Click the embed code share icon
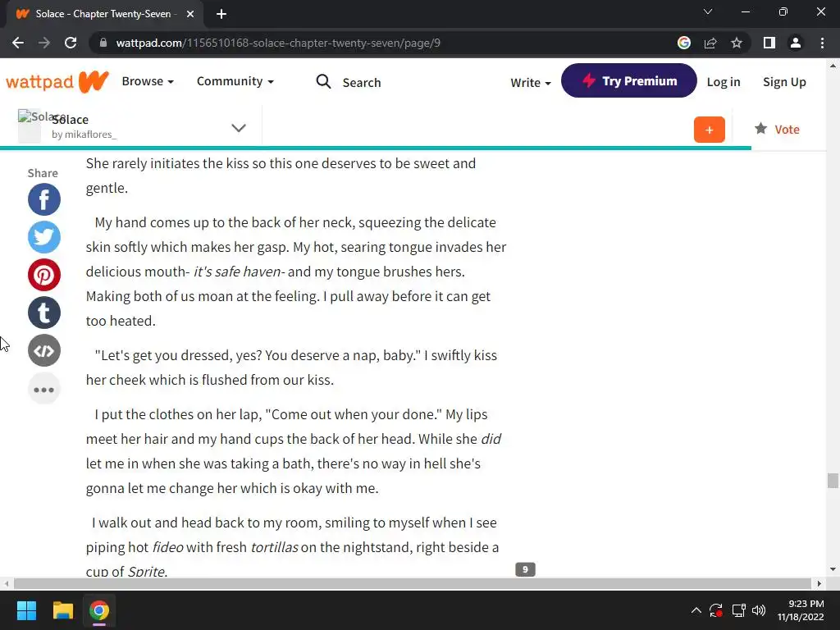The width and height of the screenshot is (840, 630). pos(44,351)
